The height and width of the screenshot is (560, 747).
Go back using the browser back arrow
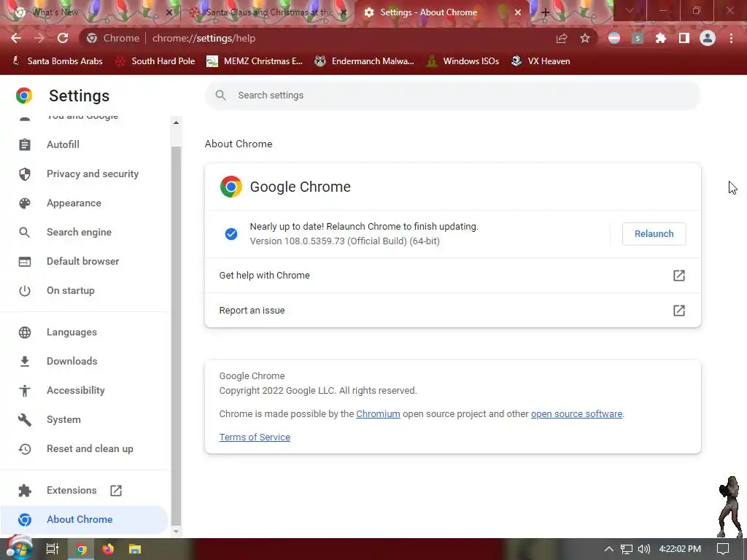point(16,38)
